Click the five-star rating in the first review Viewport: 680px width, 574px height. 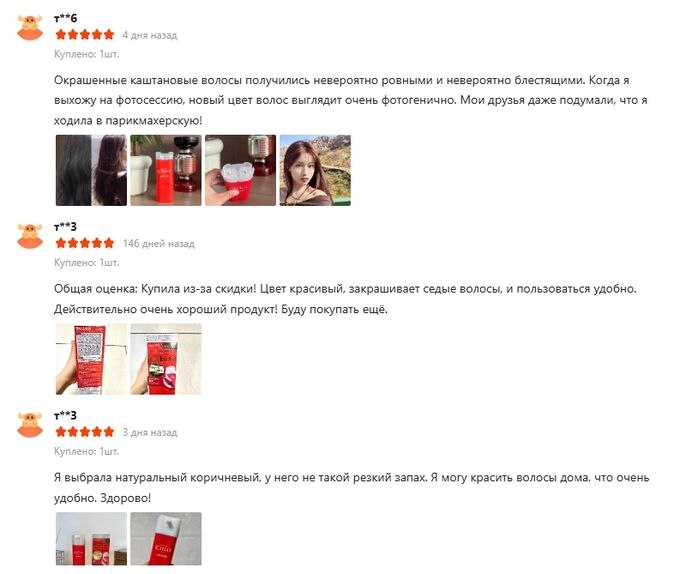pos(85,34)
